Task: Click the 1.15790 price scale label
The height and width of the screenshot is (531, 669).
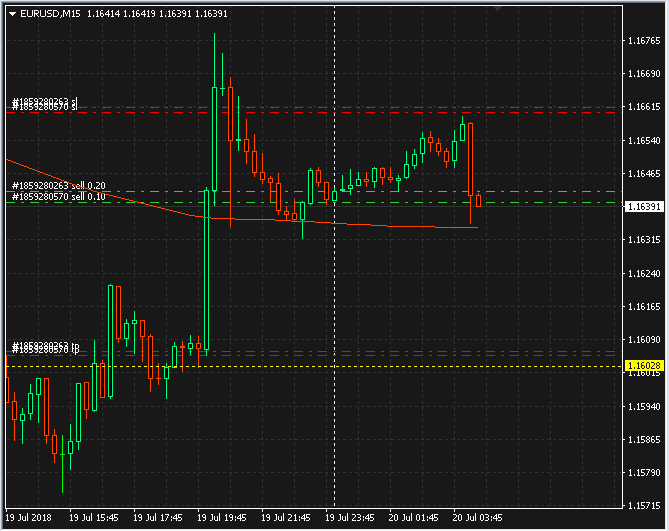Action: click(x=644, y=472)
